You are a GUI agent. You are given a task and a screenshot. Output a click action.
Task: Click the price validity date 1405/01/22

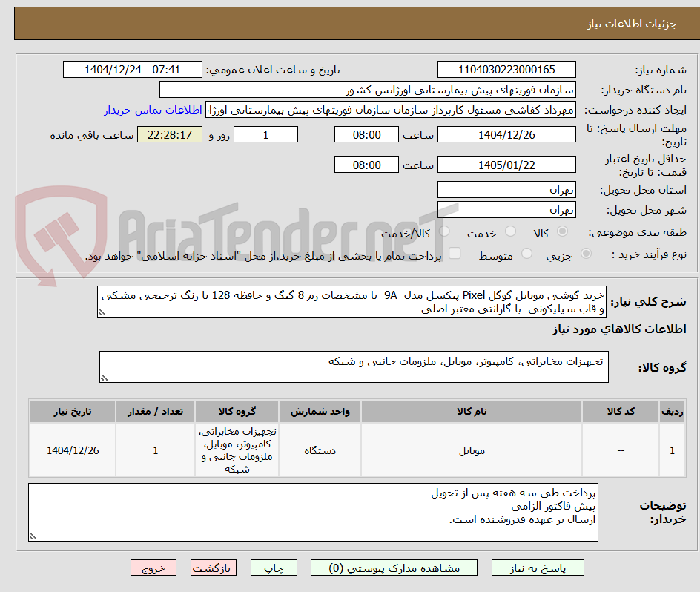[x=506, y=165]
